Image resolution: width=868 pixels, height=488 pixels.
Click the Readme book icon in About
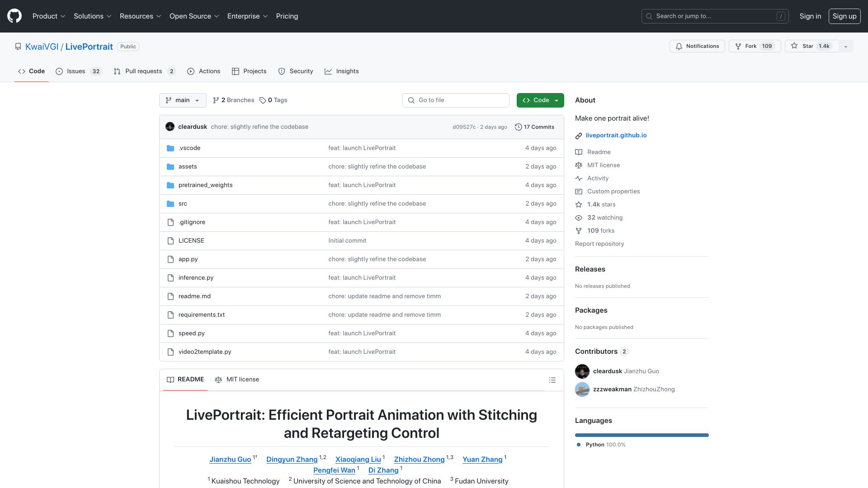point(579,152)
